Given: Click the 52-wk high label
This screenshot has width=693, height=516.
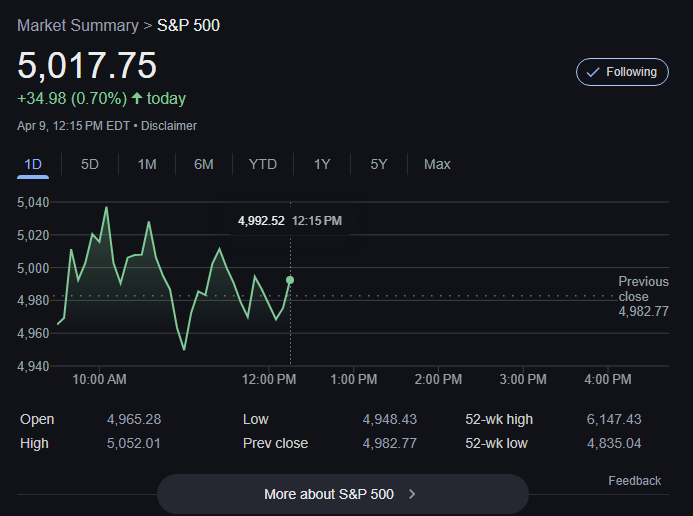Looking at the screenshot, I should 499,419.
